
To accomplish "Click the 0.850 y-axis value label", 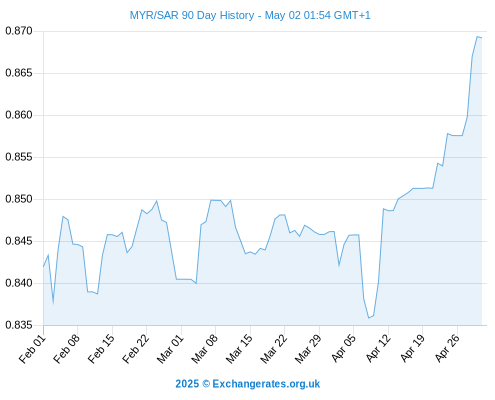I will point(19,199).
